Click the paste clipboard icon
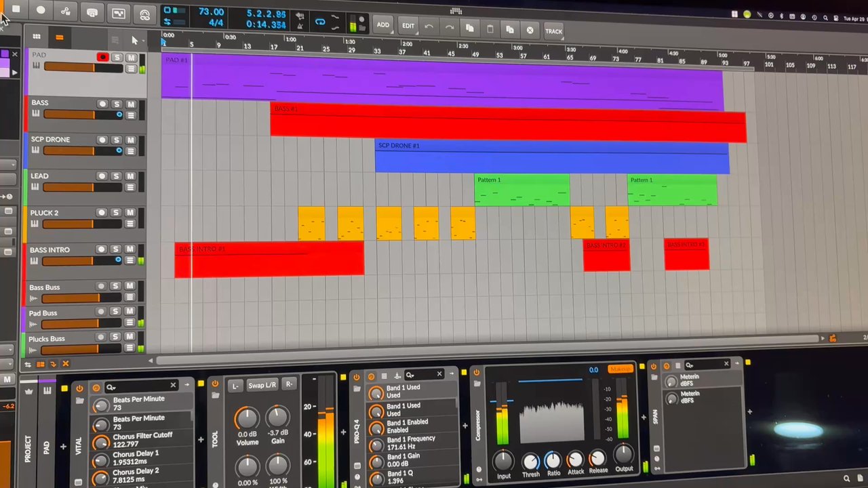 tap(490, 29)
